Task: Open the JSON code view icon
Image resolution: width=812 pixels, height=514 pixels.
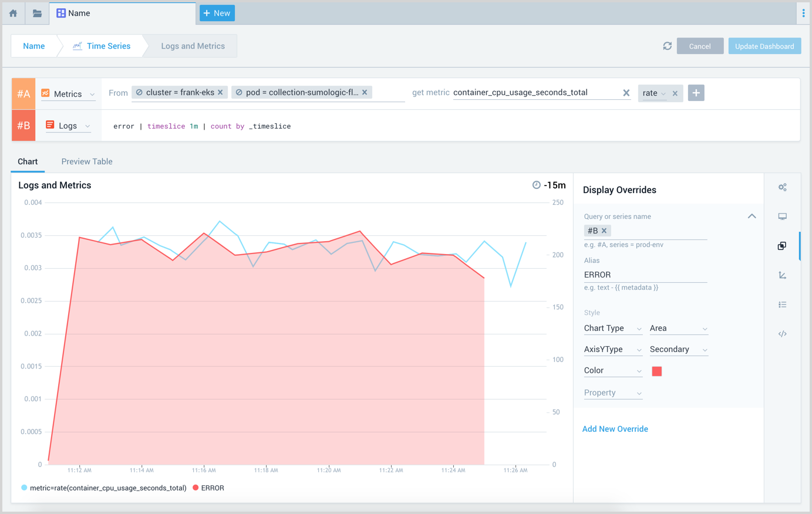Action: [782, 333]
